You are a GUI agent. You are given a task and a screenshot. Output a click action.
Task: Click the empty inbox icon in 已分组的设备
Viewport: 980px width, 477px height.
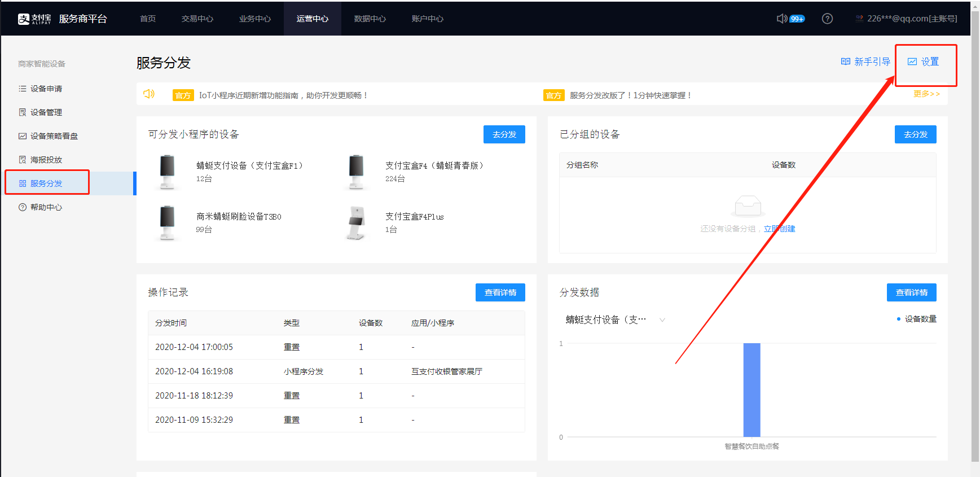(x=748, y=206)
